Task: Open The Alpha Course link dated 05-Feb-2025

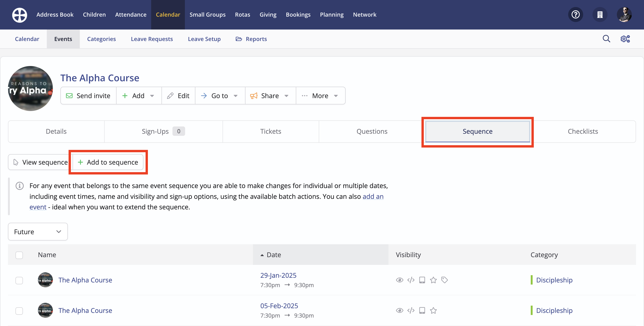Action: 85,310
